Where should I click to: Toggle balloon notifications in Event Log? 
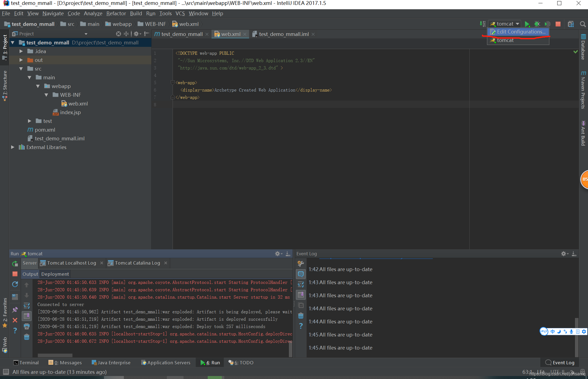click(x=301, y=274)
